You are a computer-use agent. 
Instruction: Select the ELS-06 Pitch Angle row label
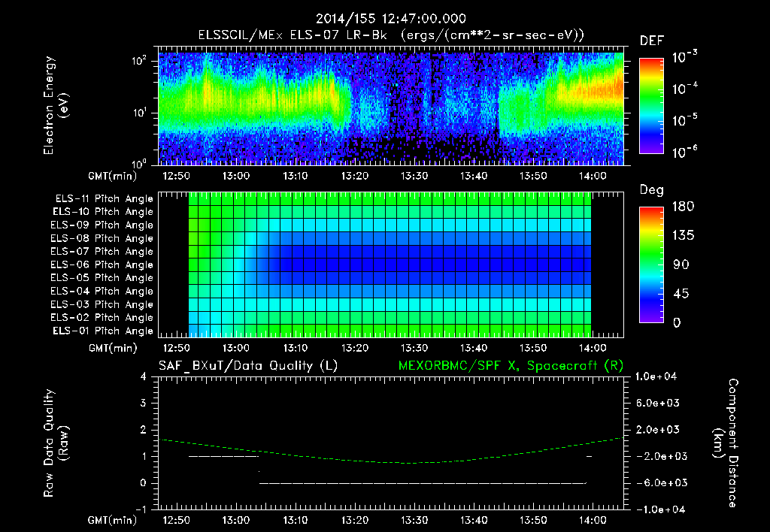[102, 264]
